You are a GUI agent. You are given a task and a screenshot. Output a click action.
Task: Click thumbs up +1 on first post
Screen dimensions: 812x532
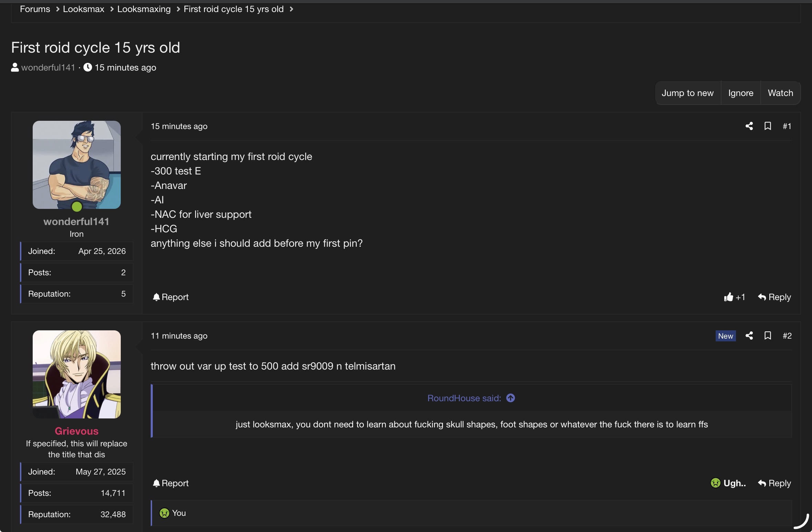[x=734, y=297]
